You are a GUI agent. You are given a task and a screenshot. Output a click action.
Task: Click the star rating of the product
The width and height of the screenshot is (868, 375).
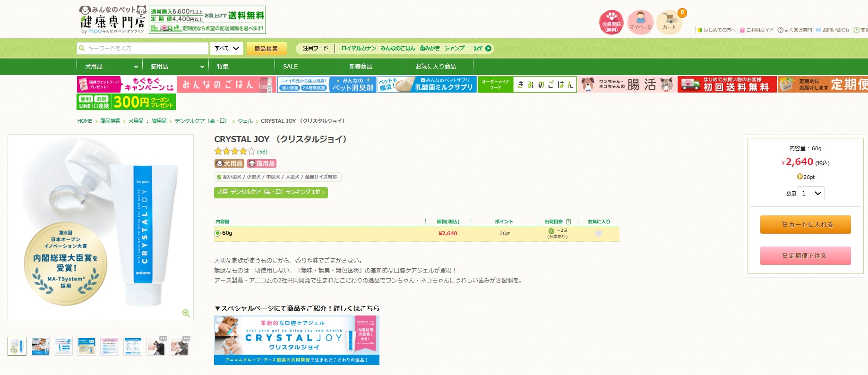tap(234, 152)
